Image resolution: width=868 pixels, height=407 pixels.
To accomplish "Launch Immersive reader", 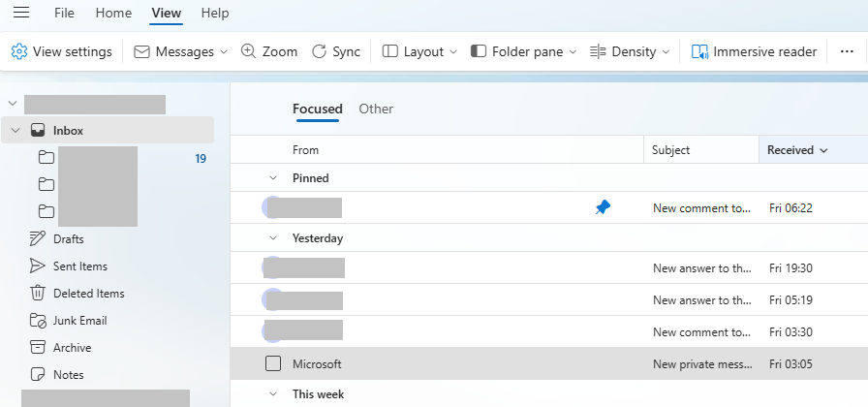I will [x=754, y=51].
